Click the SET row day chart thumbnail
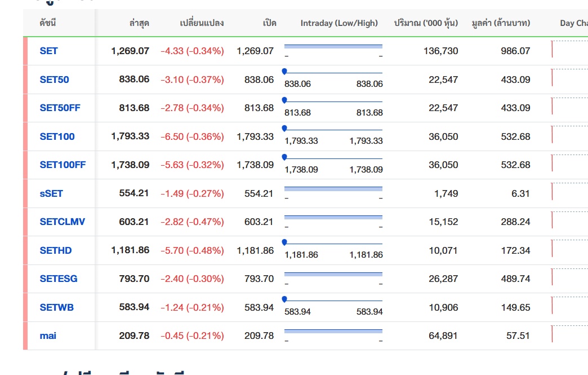 click(569, 50)
